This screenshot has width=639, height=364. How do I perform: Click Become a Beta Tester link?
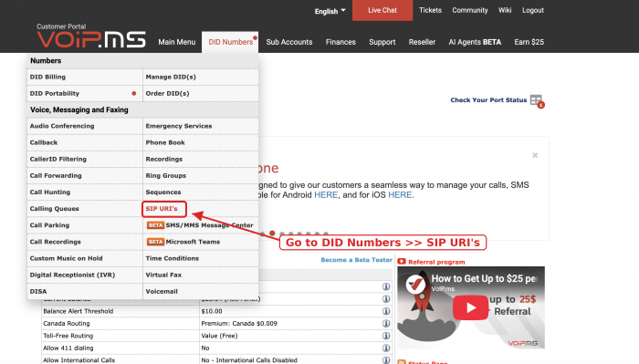point(356,260)
